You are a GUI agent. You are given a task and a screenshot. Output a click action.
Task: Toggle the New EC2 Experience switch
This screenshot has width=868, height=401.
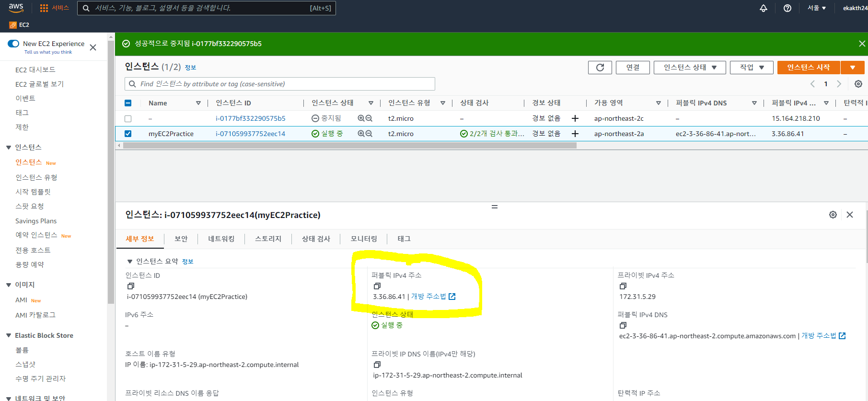click(13, 44)
